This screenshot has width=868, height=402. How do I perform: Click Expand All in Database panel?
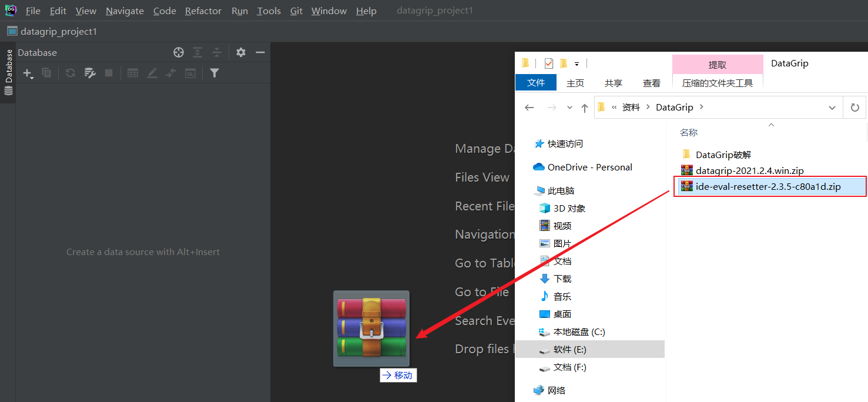point(197,52)
